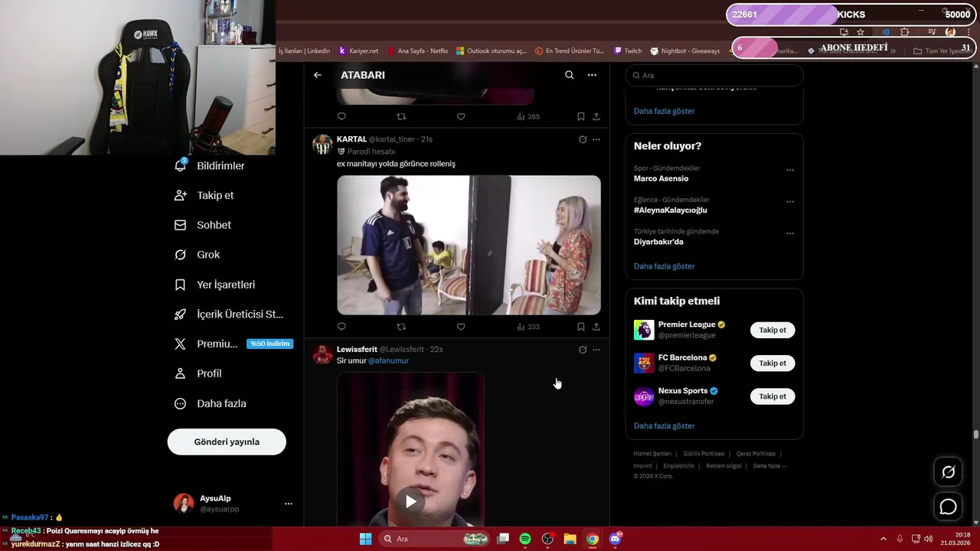This screenshot has height=551, width=980.
Task: Share the post with 265 views
Action: pos(596,116)
